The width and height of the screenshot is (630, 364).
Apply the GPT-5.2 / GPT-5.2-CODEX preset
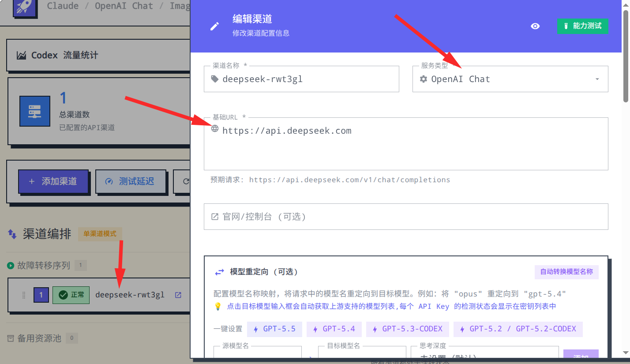[518, 329]
